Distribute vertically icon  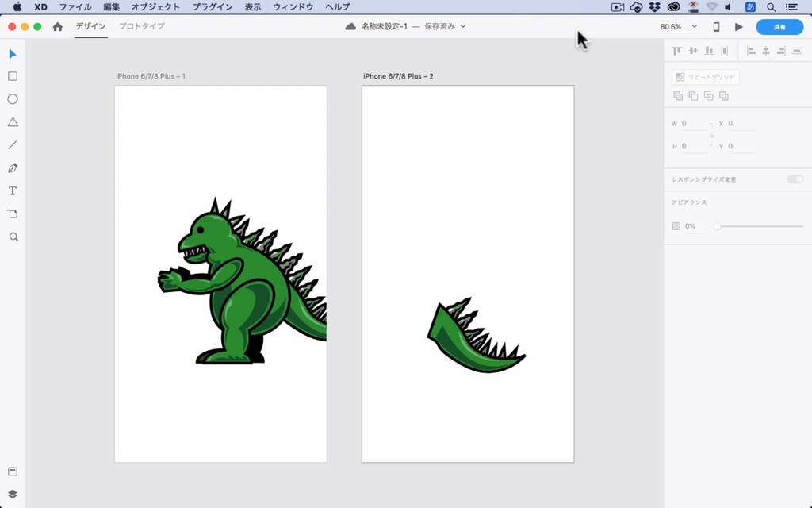725,50
